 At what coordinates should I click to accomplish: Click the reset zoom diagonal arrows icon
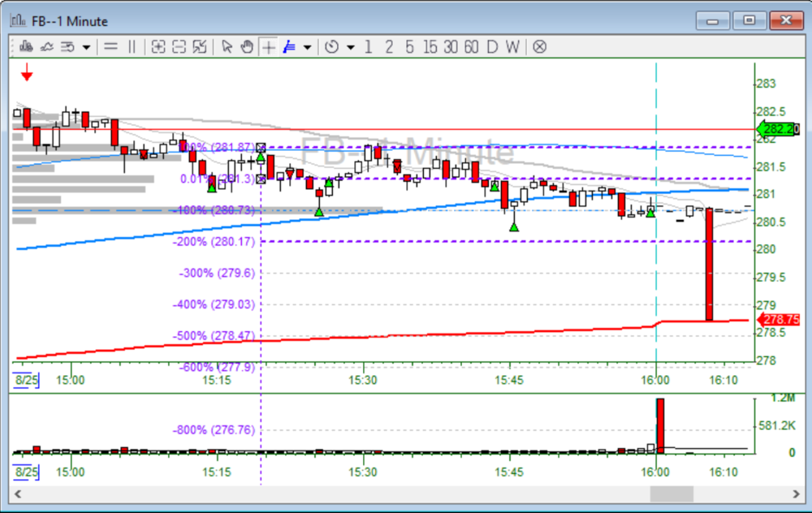(200, 47)
